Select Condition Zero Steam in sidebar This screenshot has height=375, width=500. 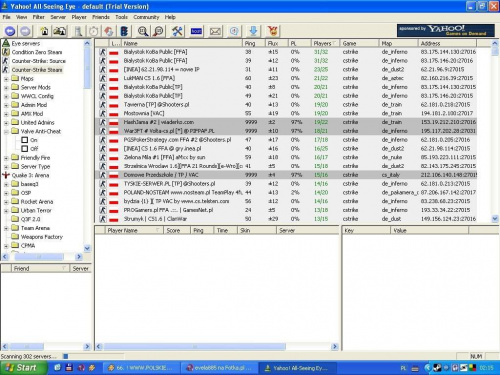pyautogui.click(x=37, y=52)
